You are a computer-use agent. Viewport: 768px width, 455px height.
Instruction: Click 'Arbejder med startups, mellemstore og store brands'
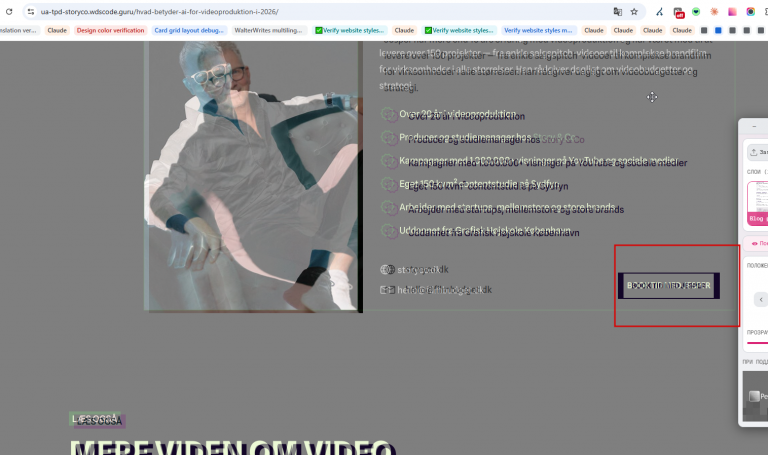tap(512, 208)
